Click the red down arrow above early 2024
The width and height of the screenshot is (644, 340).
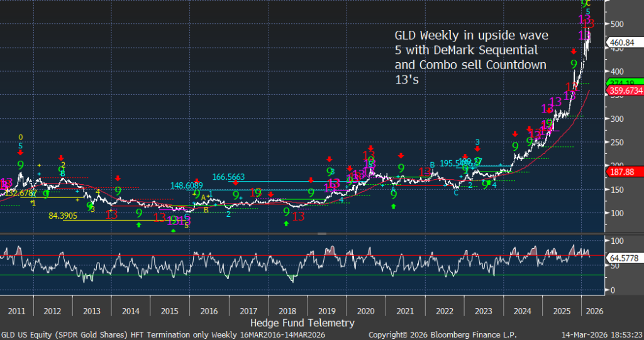coord(514,133)
